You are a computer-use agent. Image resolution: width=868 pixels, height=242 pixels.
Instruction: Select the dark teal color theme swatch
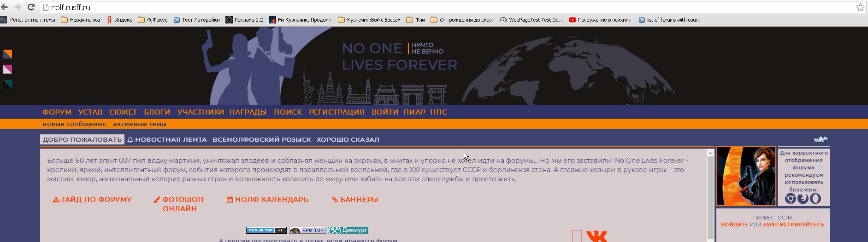(7, 85)
